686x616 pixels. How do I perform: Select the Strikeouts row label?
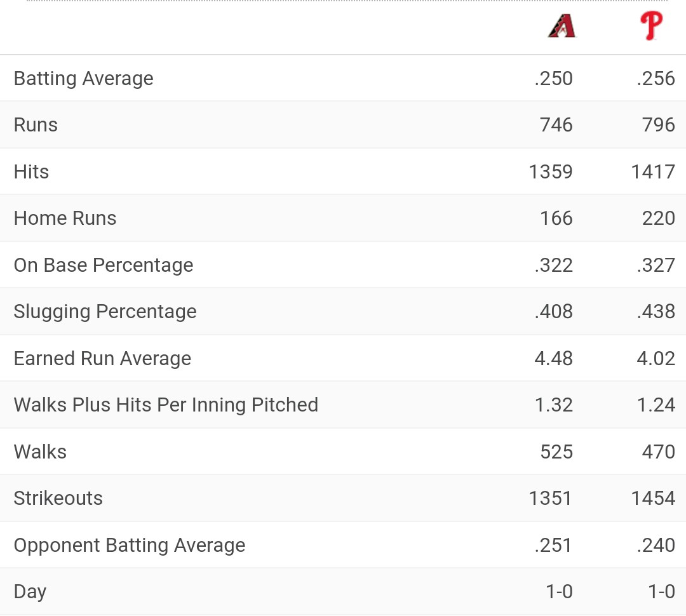[x=58, y=499]
